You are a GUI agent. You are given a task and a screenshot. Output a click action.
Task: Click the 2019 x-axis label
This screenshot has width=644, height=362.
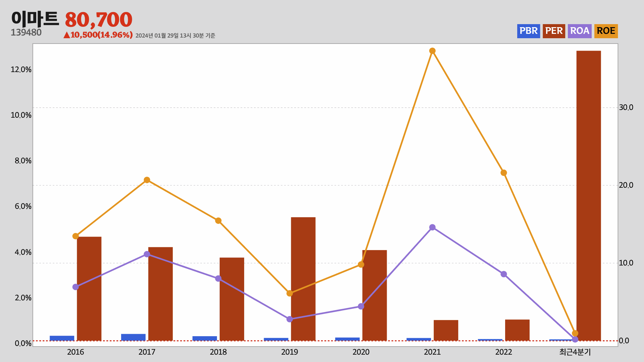[289, 352]
